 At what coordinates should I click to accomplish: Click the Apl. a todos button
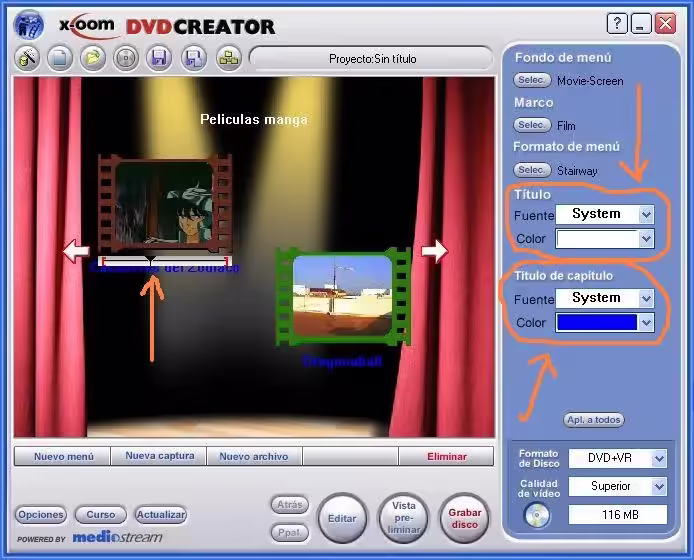(594, 420)
